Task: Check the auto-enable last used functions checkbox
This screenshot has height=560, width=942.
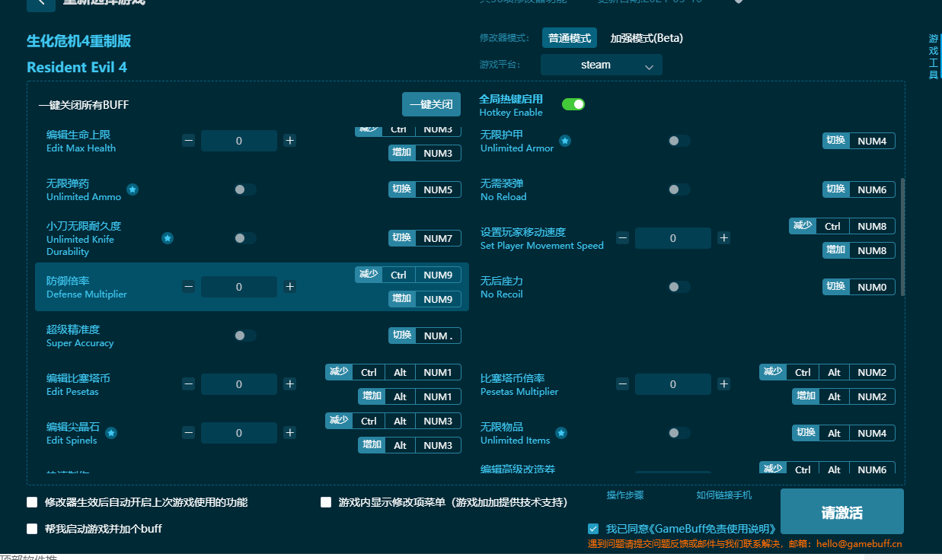Action: [x=32, y=502]
